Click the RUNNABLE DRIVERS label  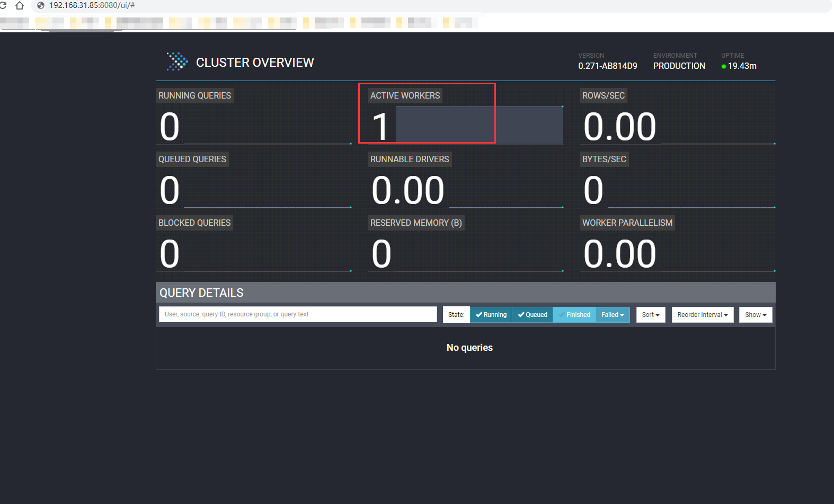click(410, 160)
